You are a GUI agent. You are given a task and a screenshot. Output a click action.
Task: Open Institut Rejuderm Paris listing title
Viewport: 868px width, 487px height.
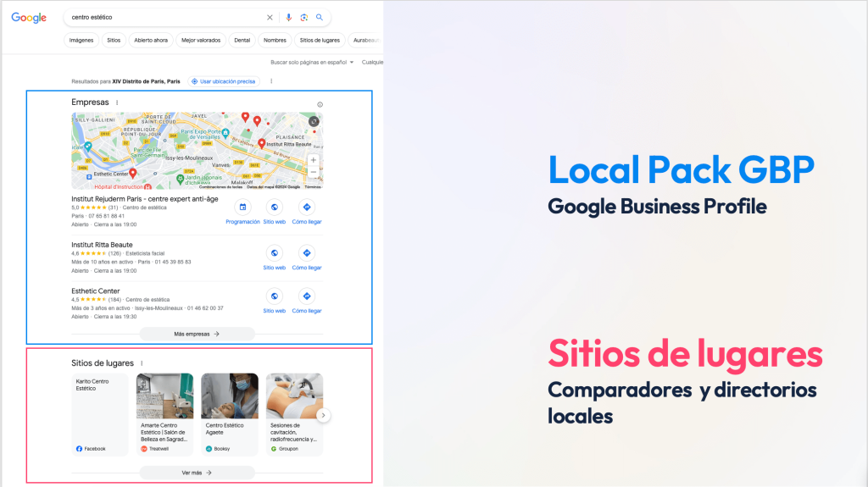144,199
